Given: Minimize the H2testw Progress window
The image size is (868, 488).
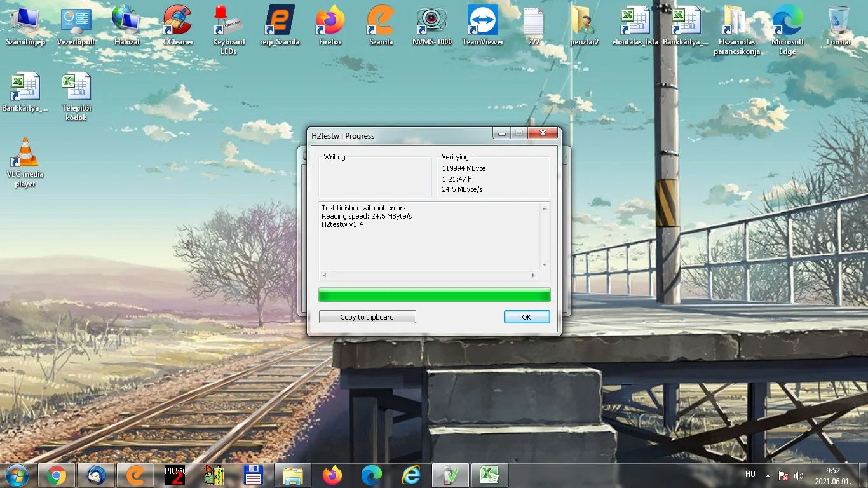Looking at the screenshot, I should (503, 133).
